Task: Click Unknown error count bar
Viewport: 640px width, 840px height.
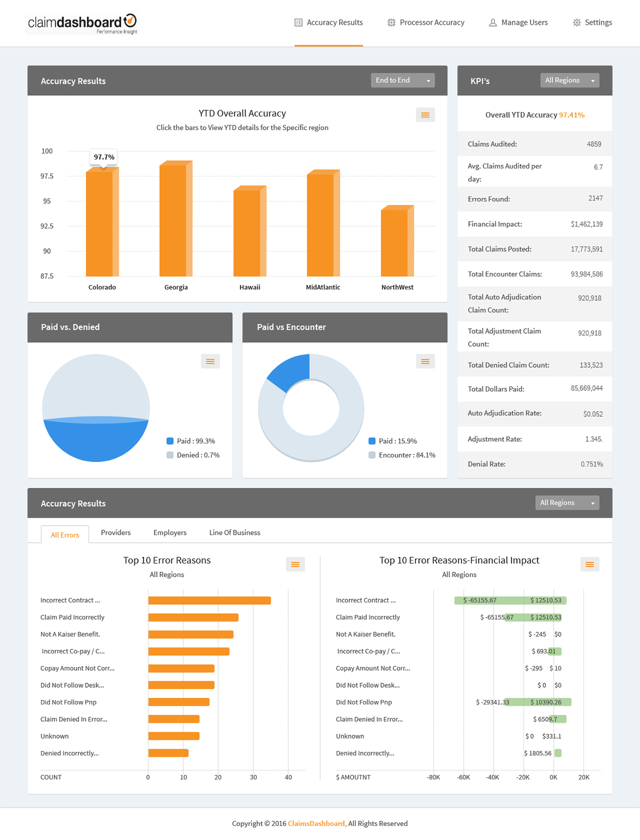Action: 174,736
